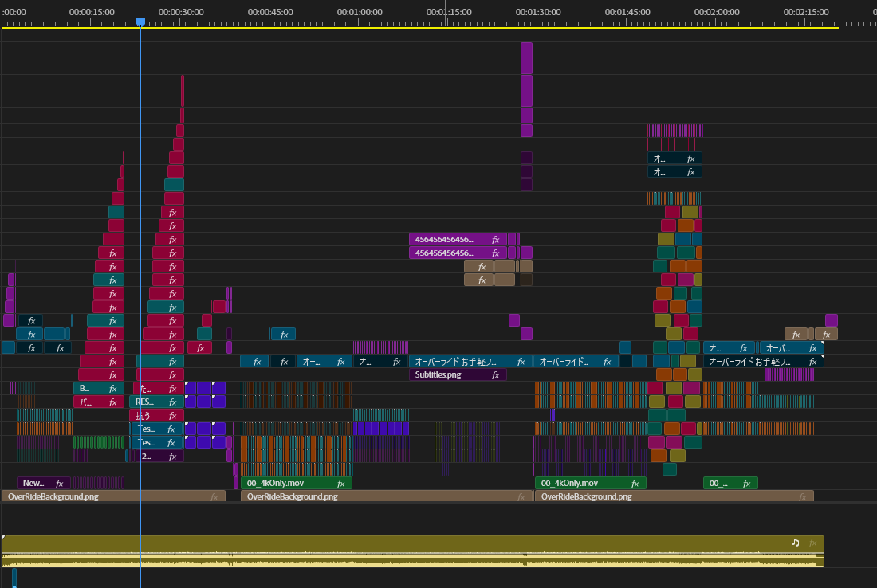Screen dimensions: 877x588
Task: Click the fx badge on the Subtitles.png clip
Action: click(x=495, y=375)
